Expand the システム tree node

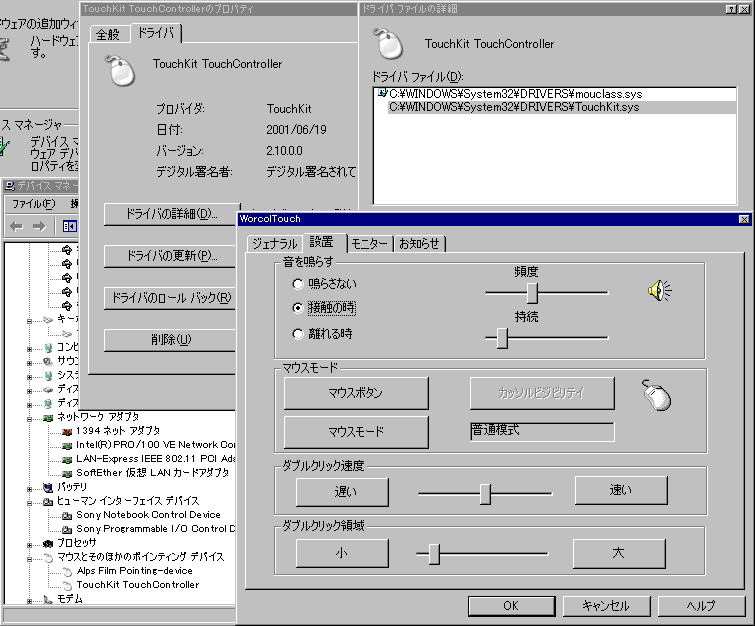tap(29, 376)
